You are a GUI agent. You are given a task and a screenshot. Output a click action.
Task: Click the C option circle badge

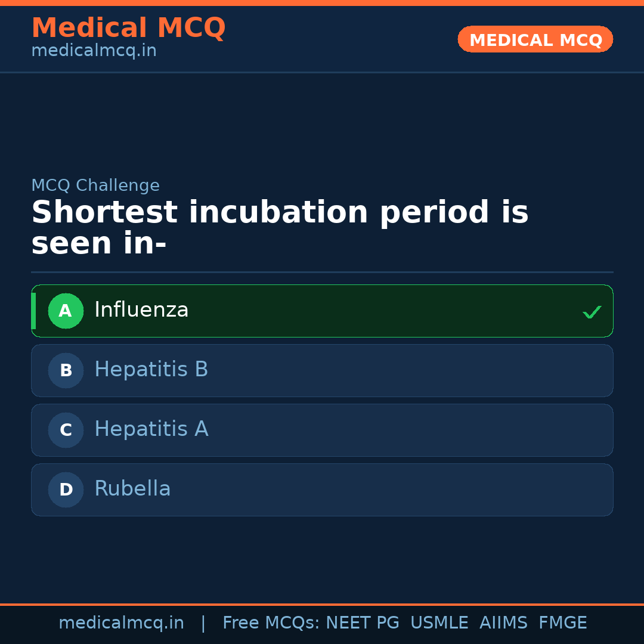click(x=66, y=430)
